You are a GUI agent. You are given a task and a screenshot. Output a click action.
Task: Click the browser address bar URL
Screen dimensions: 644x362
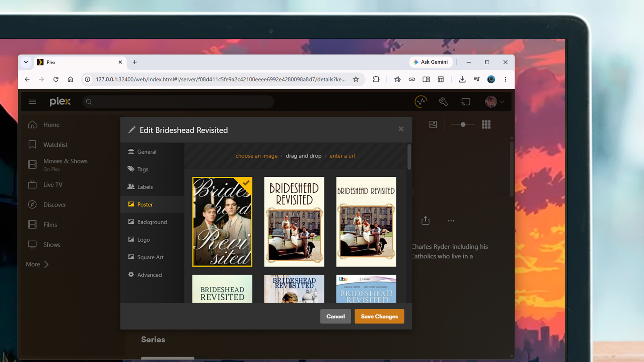(x=220, y=79)
